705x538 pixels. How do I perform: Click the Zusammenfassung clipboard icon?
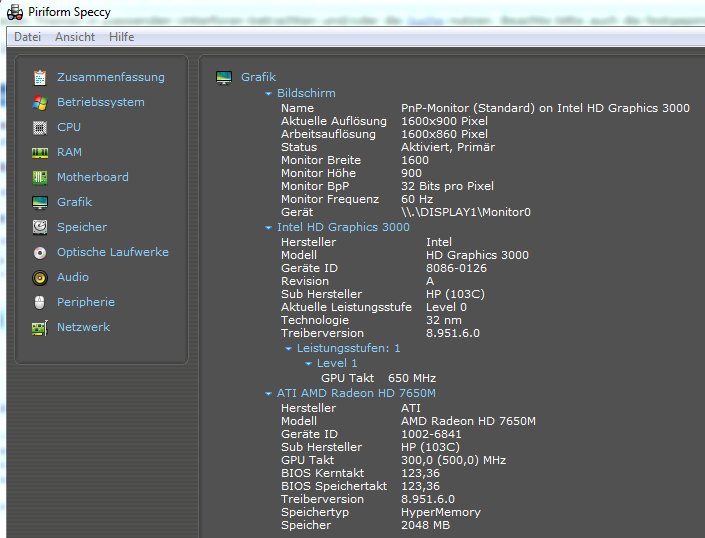pyautogui.click(x=40, y=78)
